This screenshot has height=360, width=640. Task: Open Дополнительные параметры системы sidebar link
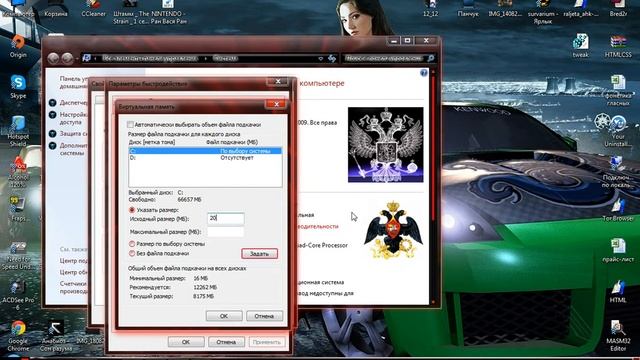(73, 149)
